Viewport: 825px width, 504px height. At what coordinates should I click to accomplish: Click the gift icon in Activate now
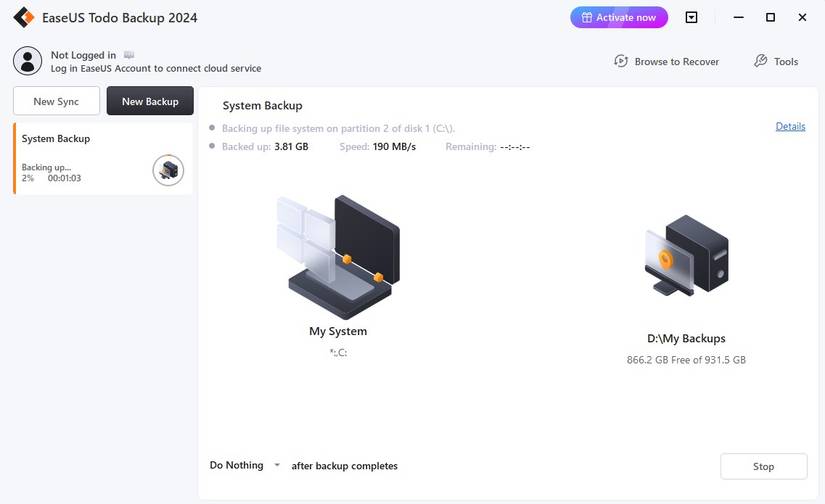586,17
